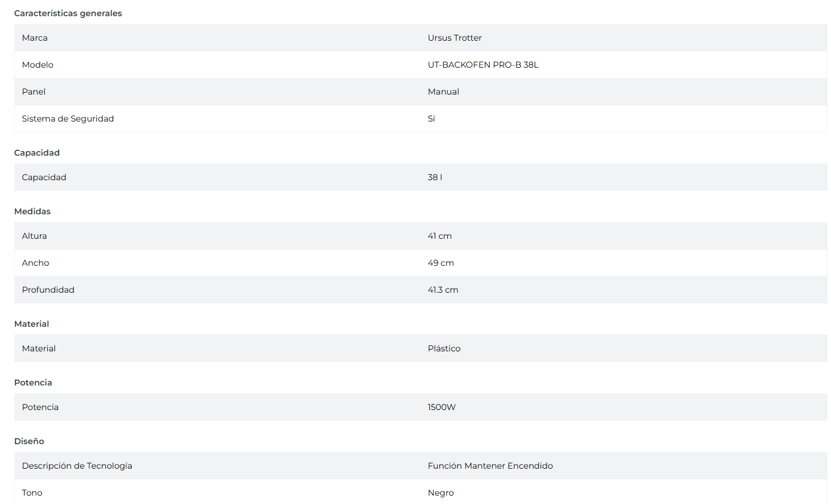Select the Manual panel value

pyautogui.click(x=443, y=92)
